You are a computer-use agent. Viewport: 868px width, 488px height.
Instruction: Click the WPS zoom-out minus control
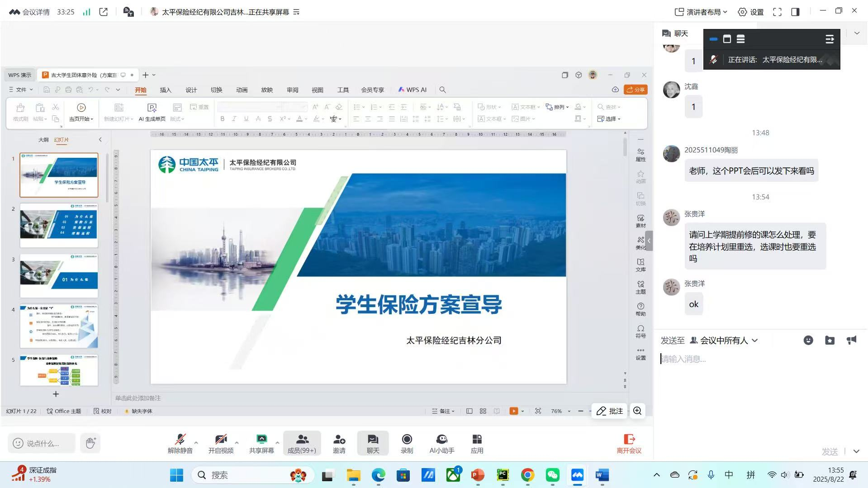coord(580,411)
